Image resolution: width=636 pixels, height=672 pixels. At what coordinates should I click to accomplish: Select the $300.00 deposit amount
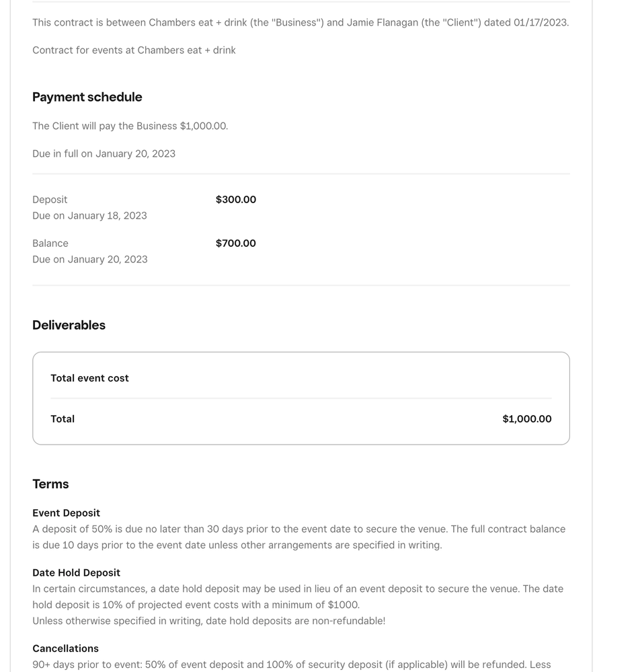[x=235, y=200]
